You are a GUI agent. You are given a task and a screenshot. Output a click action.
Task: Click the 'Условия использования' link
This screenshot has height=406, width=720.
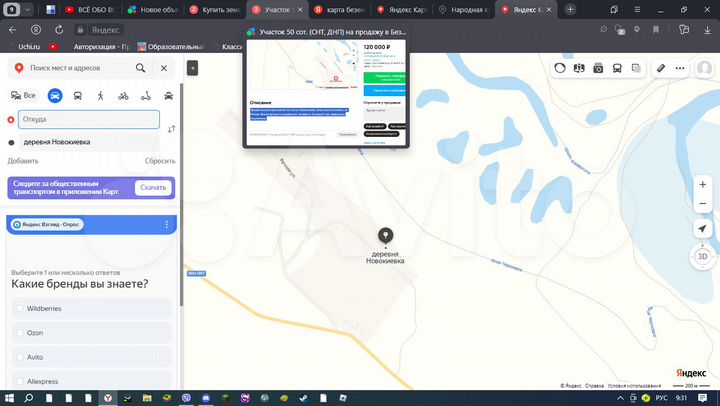pos(634,386)
